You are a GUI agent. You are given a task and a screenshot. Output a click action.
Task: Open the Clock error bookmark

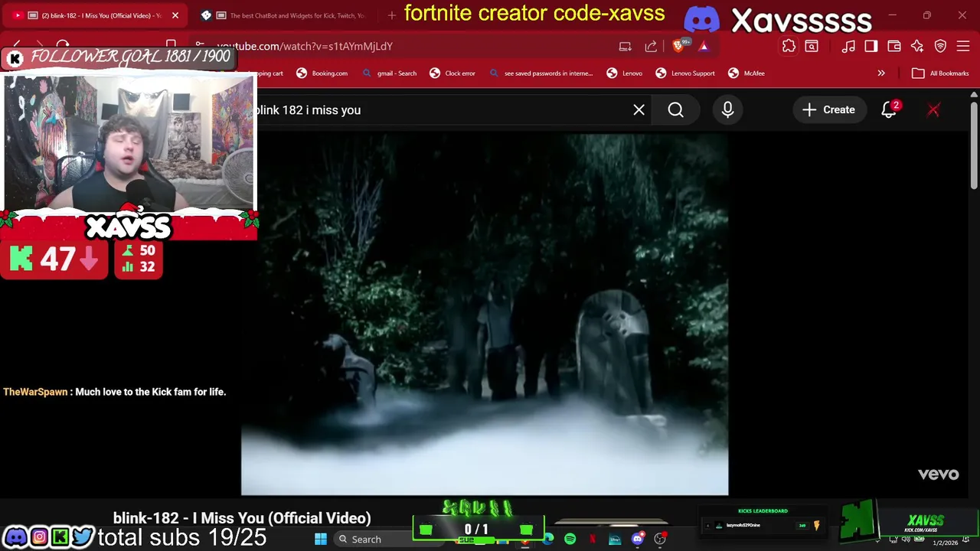pos(452,73)
